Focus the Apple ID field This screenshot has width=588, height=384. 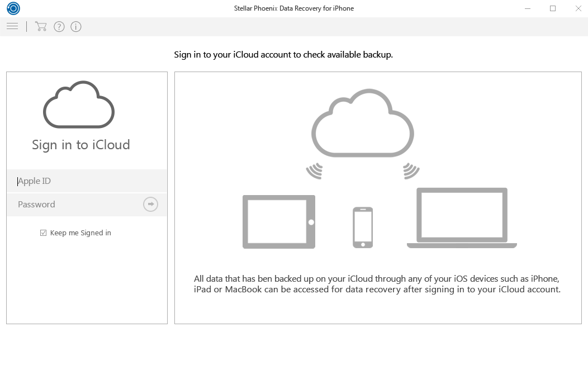(x=87, y=181)
